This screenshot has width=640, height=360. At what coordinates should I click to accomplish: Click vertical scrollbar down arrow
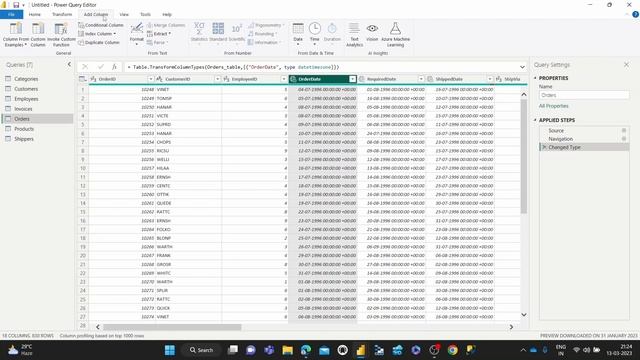[524, 315]
